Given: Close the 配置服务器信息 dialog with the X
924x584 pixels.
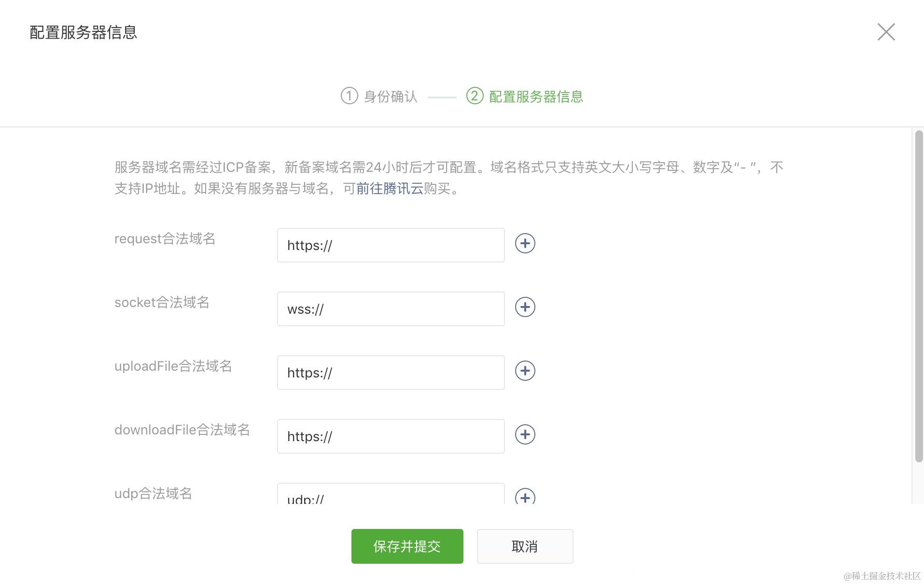Looking at the screenshot, I should (886, 31).
